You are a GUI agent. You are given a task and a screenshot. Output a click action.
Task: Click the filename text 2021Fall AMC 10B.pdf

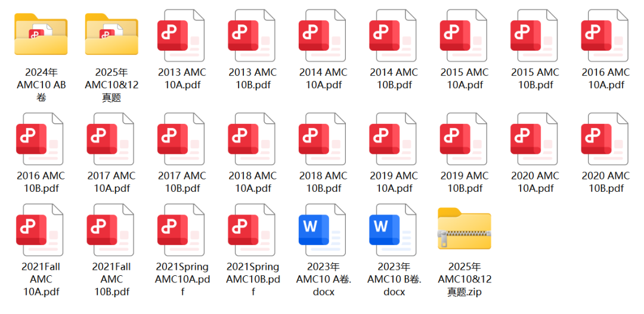tap(112, 279)
